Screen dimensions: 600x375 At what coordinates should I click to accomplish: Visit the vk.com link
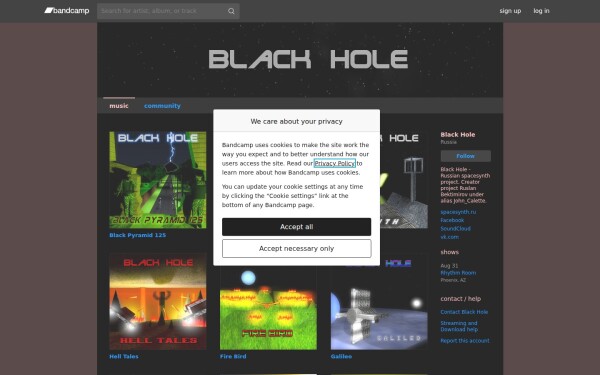(450, 237)
